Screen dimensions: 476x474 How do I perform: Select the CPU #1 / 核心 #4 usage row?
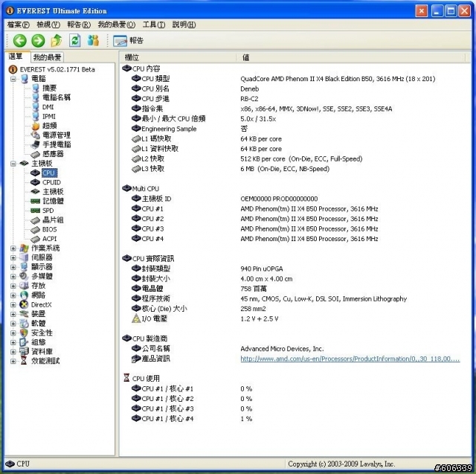pyautogui.click(x=295, y=419)
